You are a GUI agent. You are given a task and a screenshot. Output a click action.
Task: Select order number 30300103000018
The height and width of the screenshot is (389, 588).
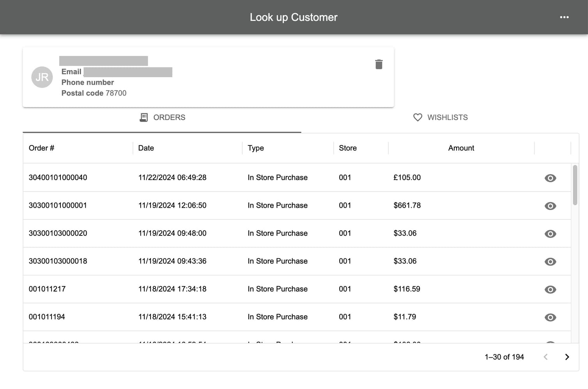tap(58, 261)
